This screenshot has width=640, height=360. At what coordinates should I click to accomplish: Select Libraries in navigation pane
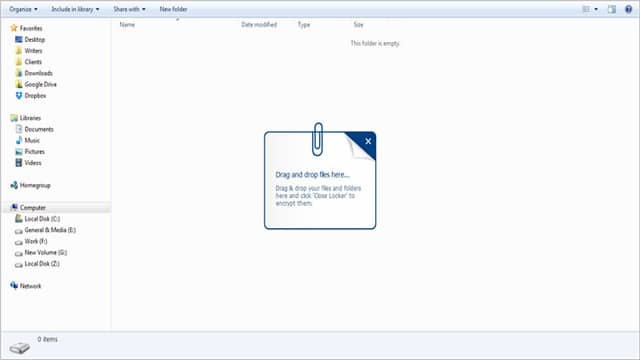31,118
